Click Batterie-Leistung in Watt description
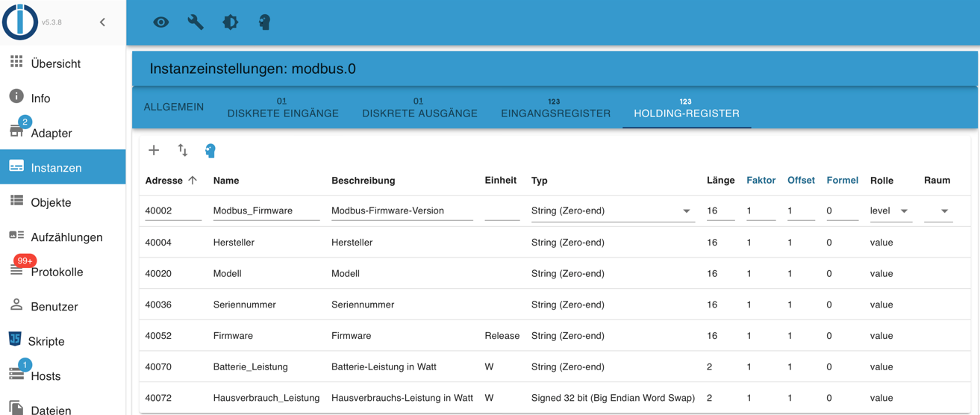The width and height of the screenshot is (980, 415). tap(384, 367)
